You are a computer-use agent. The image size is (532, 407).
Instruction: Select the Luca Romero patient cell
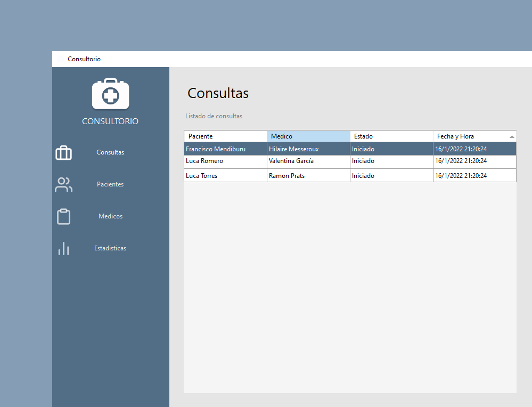coord(204,161)
